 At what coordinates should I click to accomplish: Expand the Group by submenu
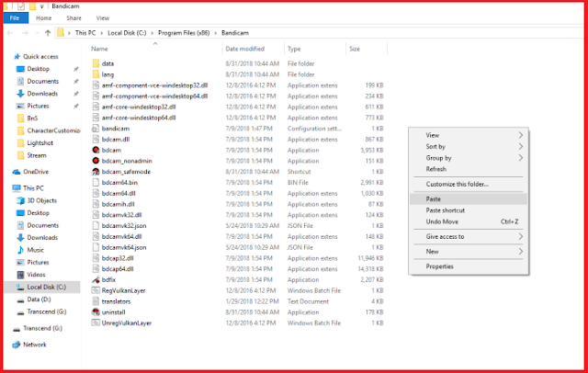click(469, 158)
